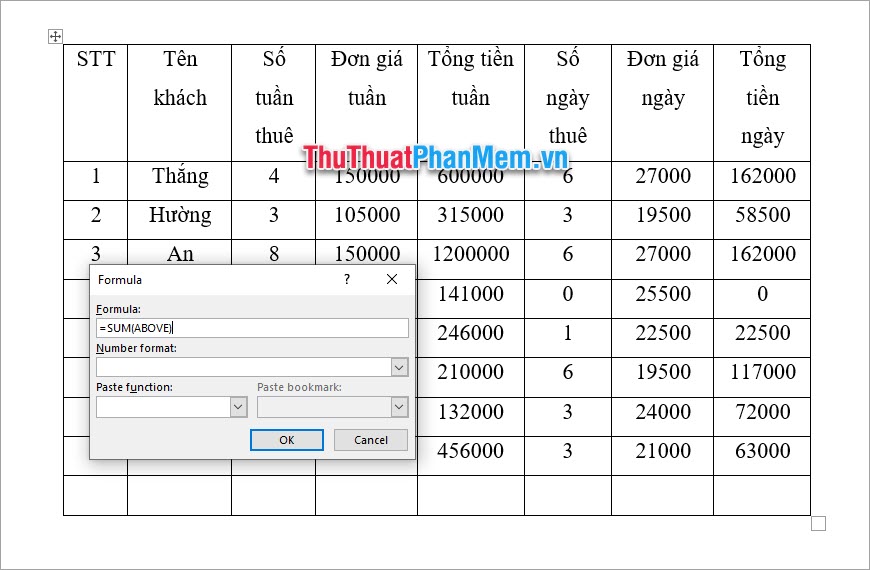Click the Number format input box
Image resolution: width=870 pixels, height=570 pixels.
244,367
